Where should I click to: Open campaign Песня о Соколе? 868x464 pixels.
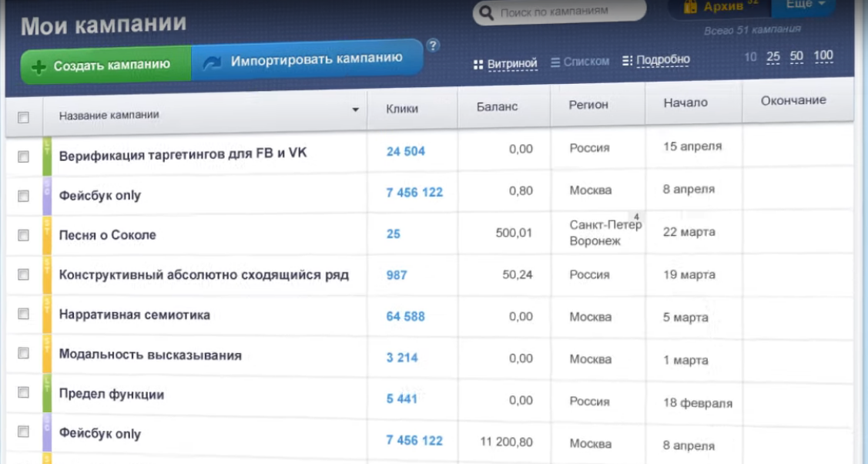pyautogui.click(x=107, y=235)
